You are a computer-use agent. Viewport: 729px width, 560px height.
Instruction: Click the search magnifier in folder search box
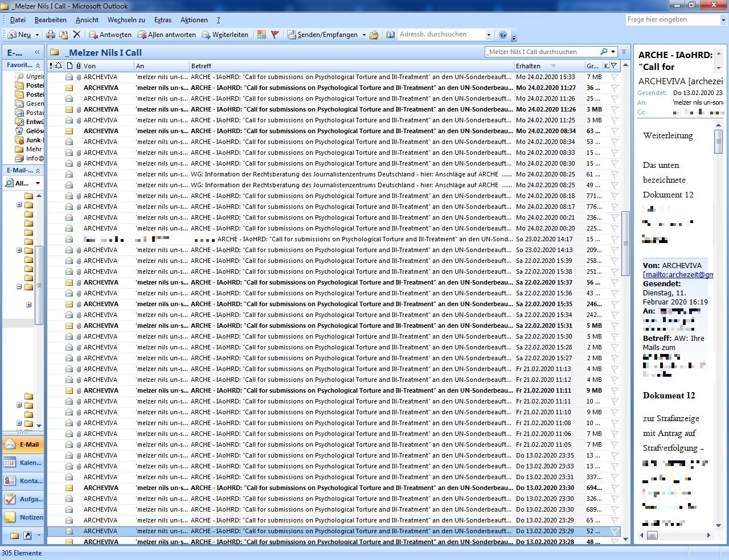click(604, 52)
